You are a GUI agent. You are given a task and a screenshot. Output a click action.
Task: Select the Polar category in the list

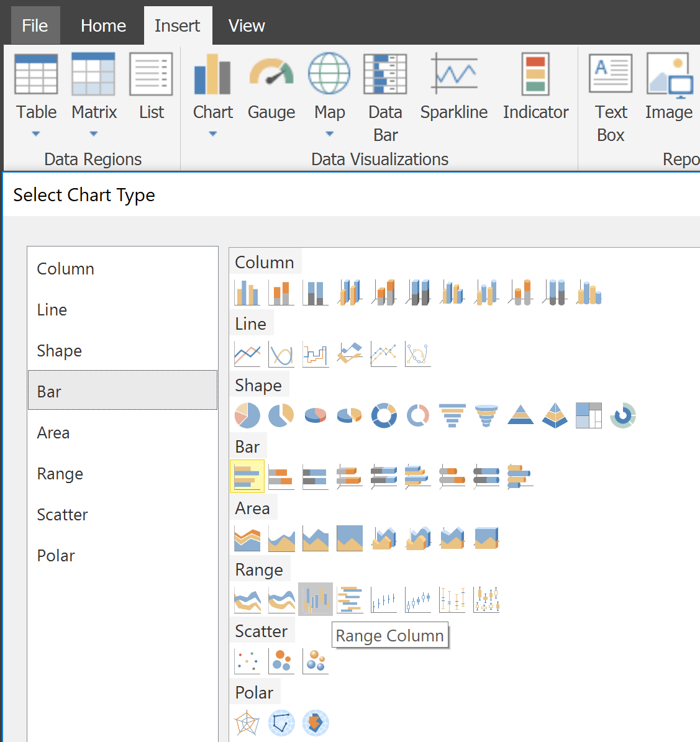[x=56, y=555]
